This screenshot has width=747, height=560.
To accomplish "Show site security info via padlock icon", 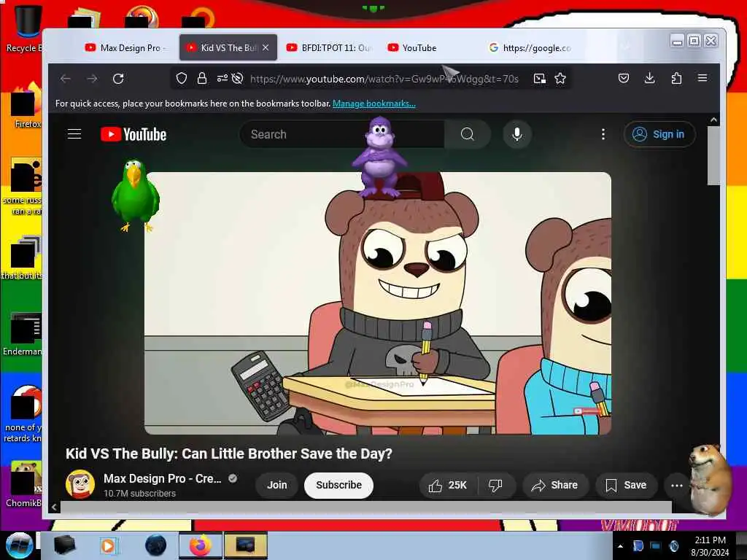I will point(202,79).
